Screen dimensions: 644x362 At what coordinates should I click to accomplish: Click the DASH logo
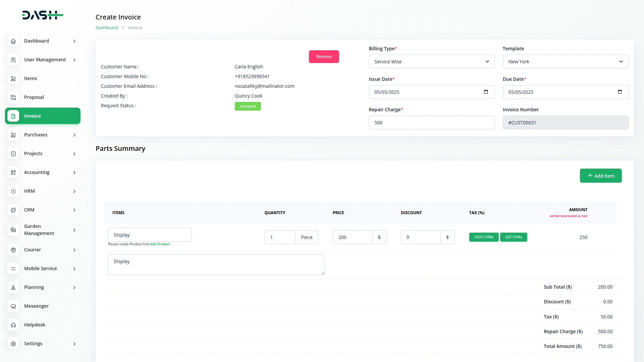click(x=43, y=15)
